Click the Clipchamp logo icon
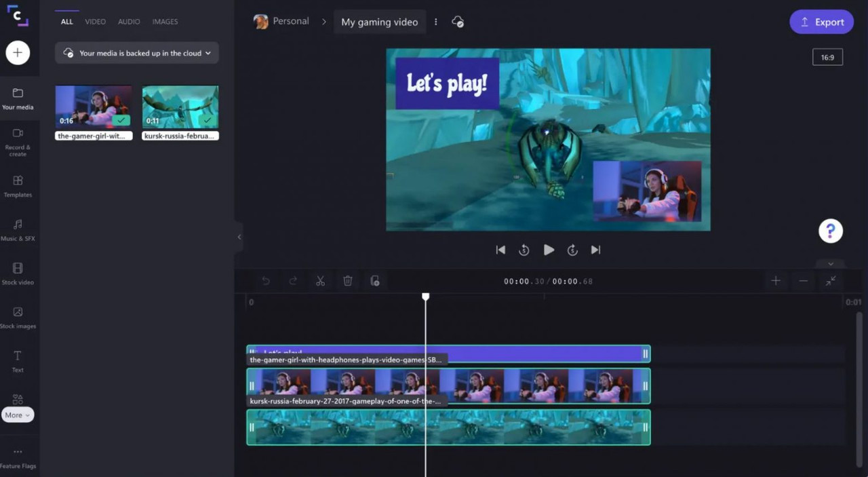The image size is (868, 477). [x=18, y=16]
